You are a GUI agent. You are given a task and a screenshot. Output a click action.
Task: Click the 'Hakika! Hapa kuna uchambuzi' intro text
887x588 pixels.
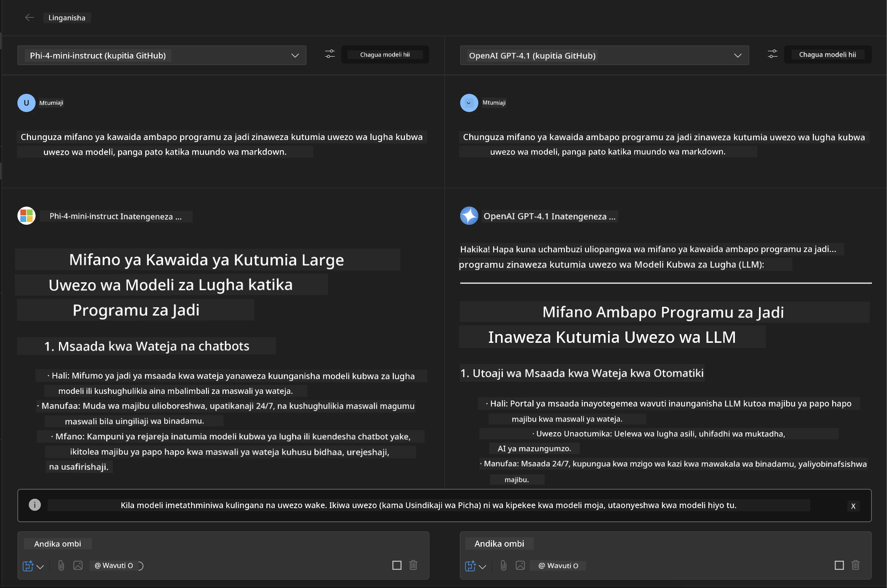pyautogui.click(x=648, y=249)
